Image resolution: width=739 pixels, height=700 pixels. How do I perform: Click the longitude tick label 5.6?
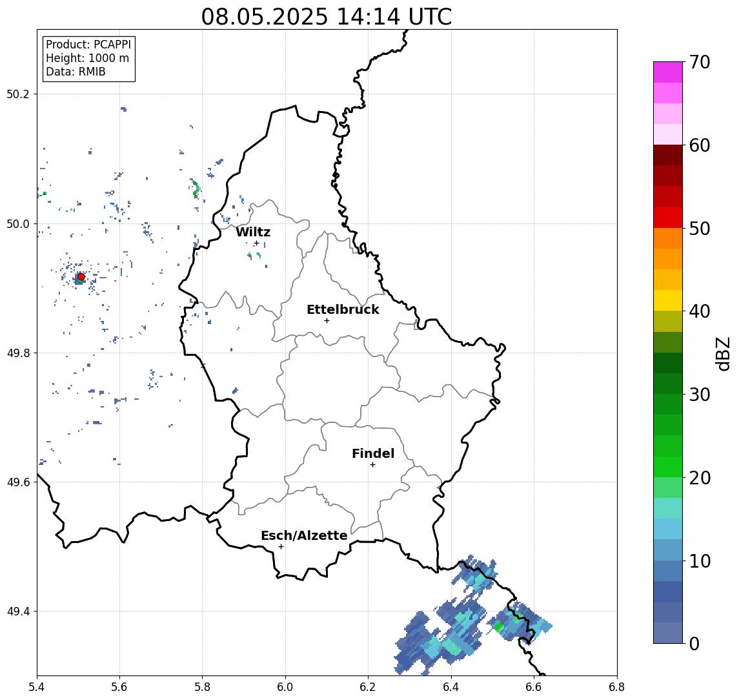pyautogui.click(x=119, y=687)
